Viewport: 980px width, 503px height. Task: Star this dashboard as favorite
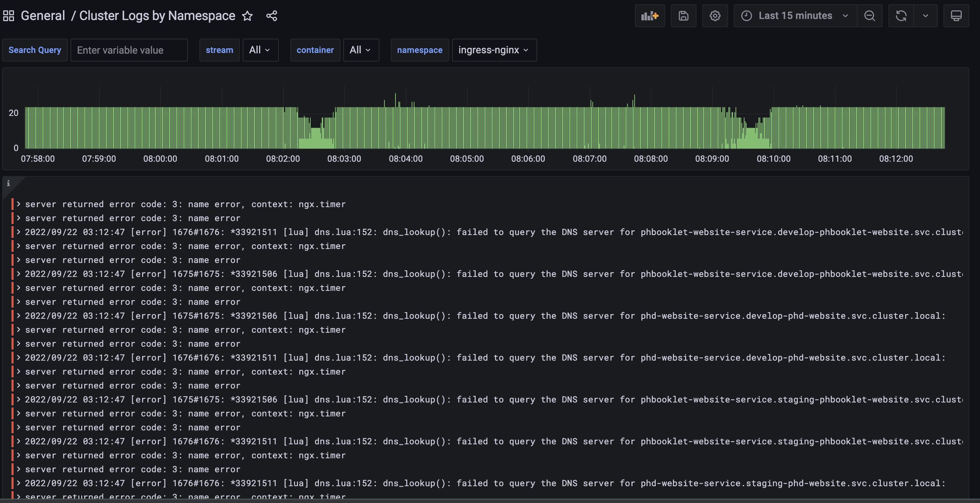(x=247, y=16)
